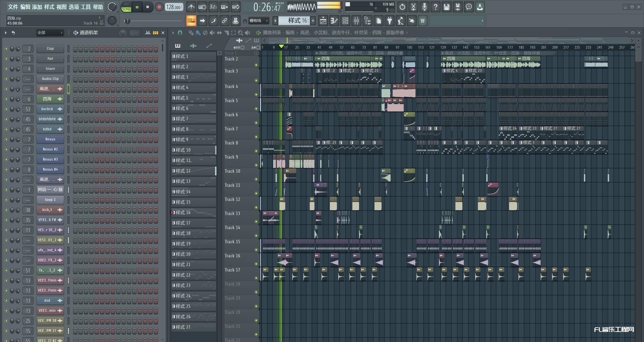This screenshot has width=644, height=342.
Task: Open the 全部 channel filter dropdown
Action: pos(50,33)
